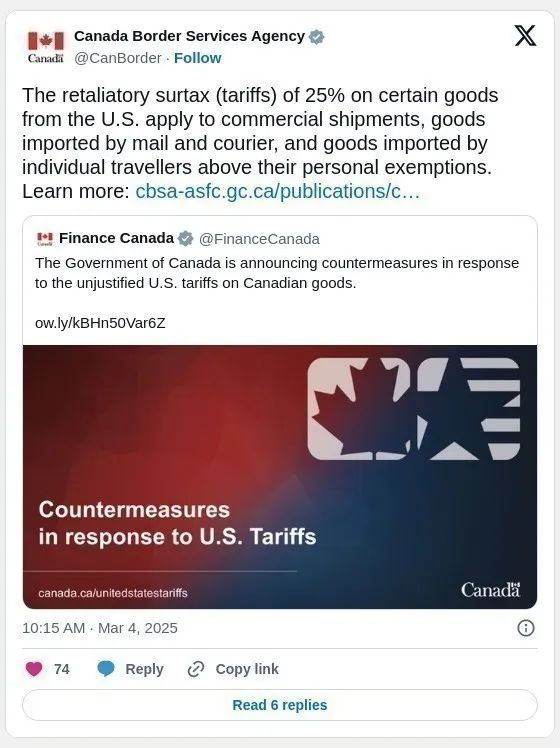Image resolution: width=560 pixels, height=748 pixels.
Task: Click the @CanBorder handle
Action: [118, 58]
